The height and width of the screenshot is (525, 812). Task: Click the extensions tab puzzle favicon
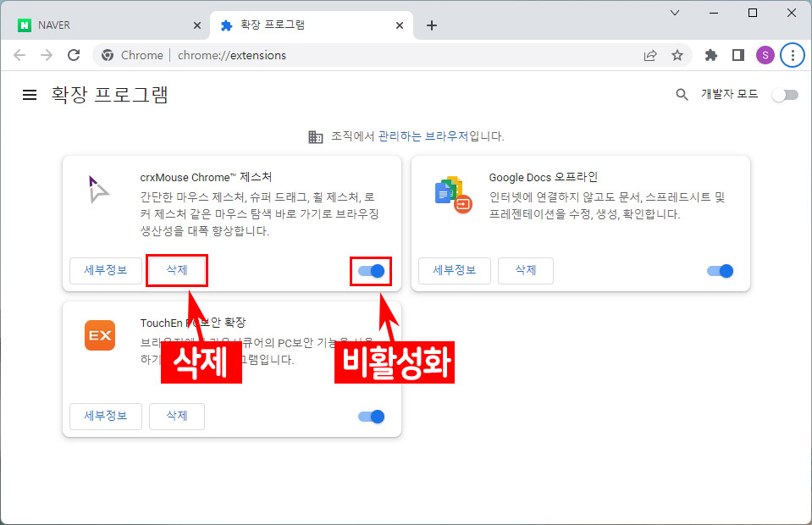pos(226,25)
